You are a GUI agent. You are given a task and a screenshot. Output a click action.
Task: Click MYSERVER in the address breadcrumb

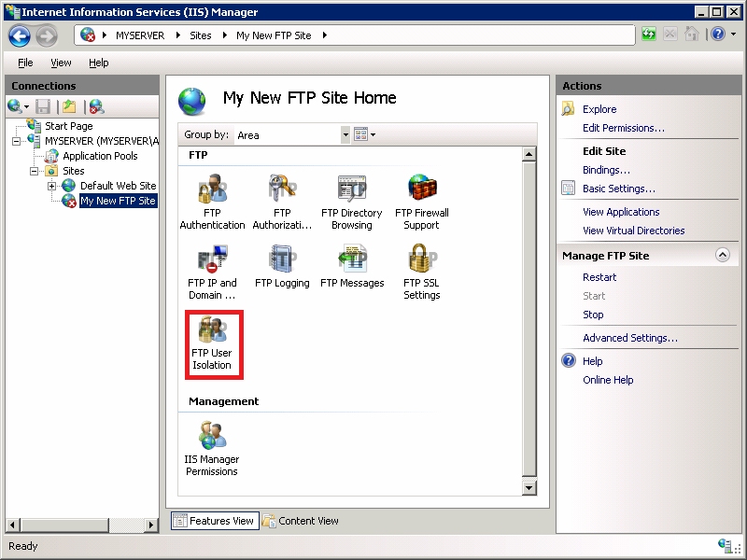tap(140, 35)
